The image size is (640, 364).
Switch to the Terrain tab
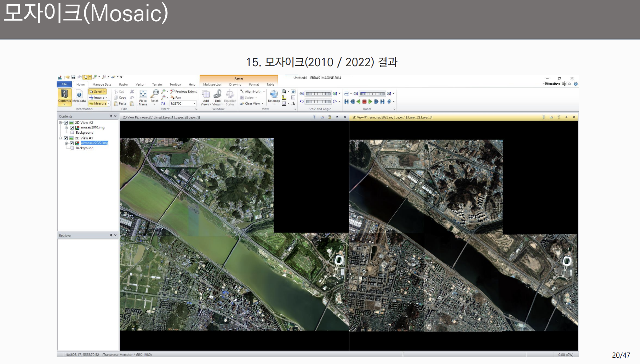click(x=157, y=85)
